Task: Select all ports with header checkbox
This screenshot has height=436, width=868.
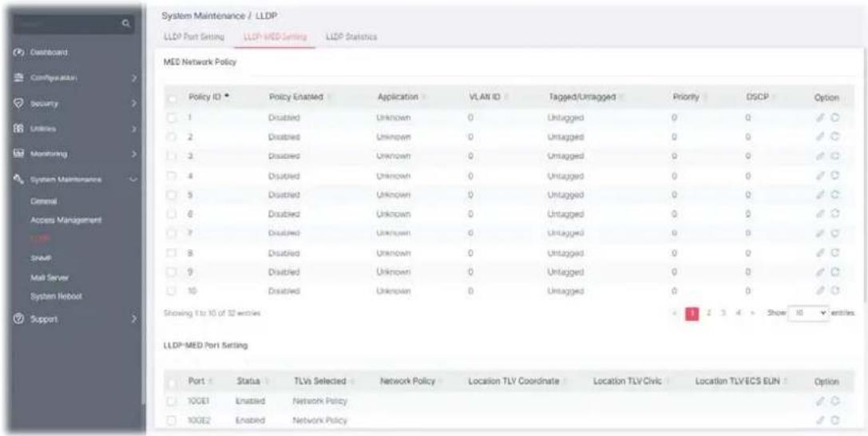Action: click(x=173, y=382)
